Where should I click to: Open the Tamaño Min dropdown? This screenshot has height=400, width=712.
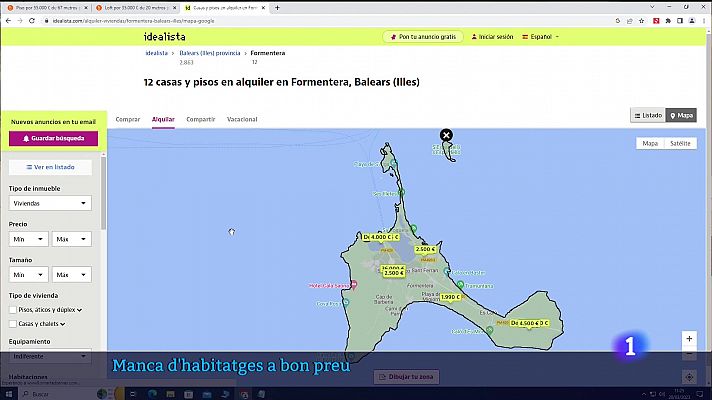click(x=28, y=275)
